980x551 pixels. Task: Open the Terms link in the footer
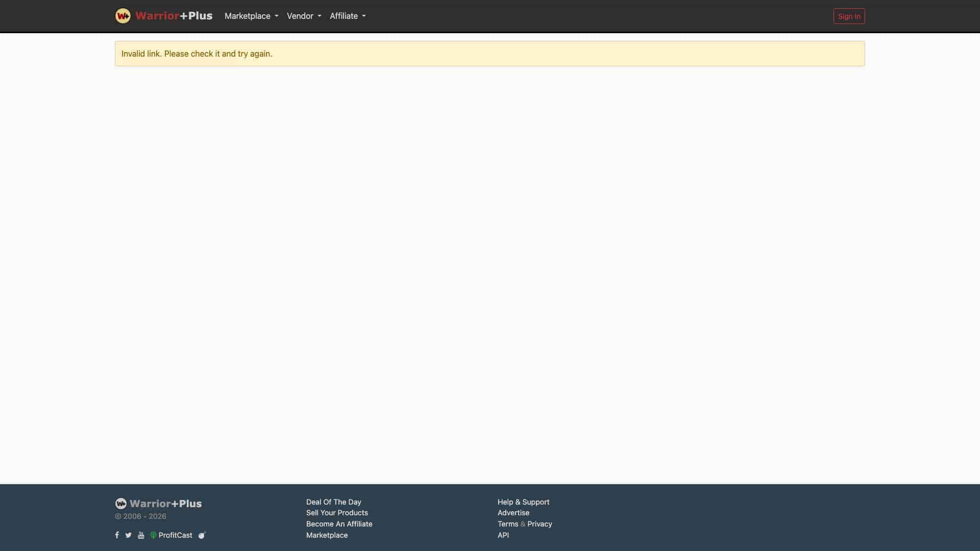508,524
